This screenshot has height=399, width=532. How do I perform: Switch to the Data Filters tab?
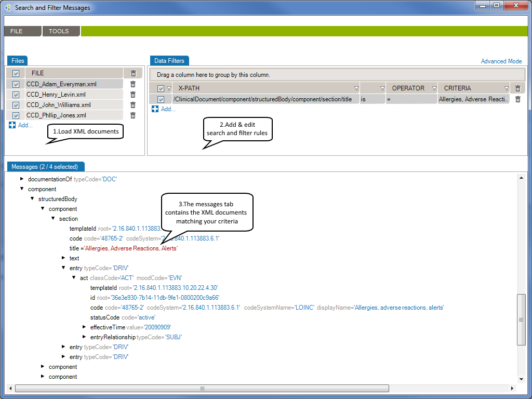point(169,60)
